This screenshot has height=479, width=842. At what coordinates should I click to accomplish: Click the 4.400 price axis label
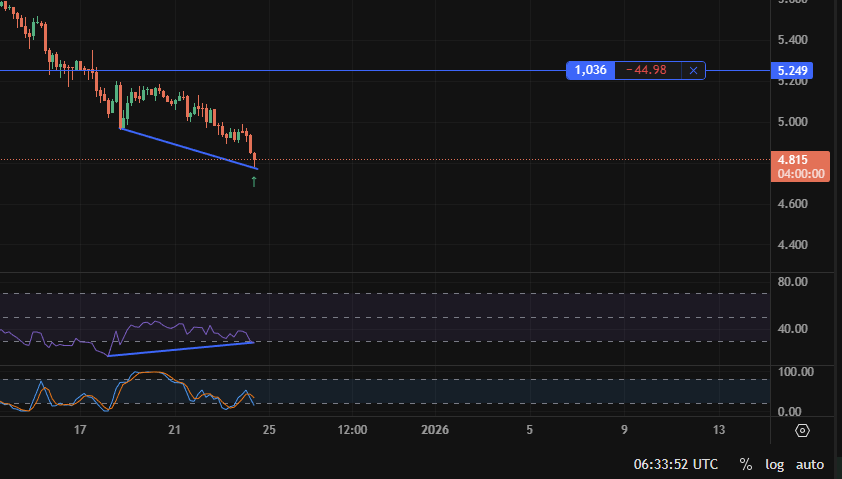click(793, 245)
